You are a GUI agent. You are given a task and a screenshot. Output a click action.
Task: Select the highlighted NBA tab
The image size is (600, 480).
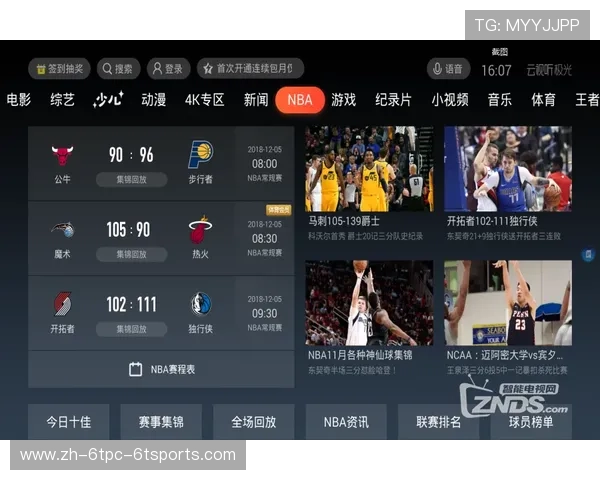point(300,100)
